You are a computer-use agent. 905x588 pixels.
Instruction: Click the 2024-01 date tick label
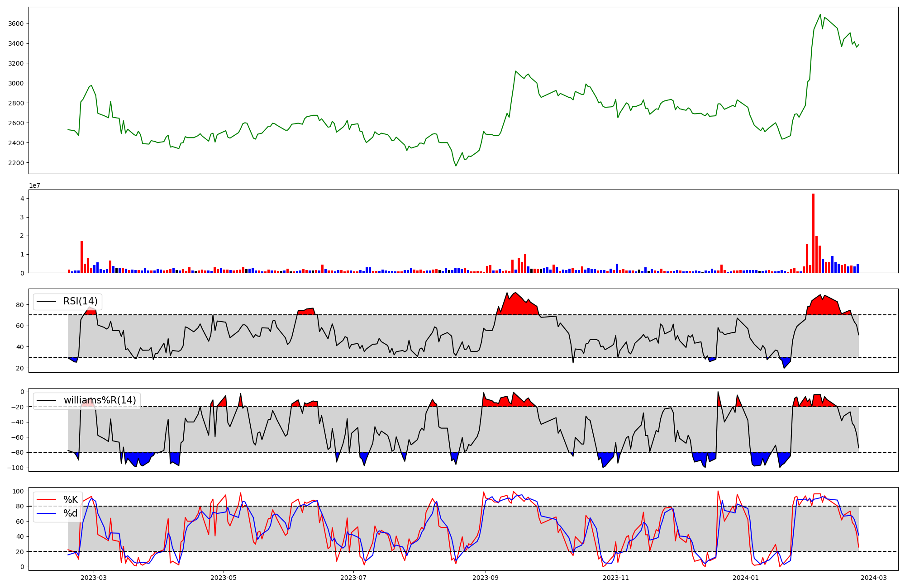[x=745, y=578]
